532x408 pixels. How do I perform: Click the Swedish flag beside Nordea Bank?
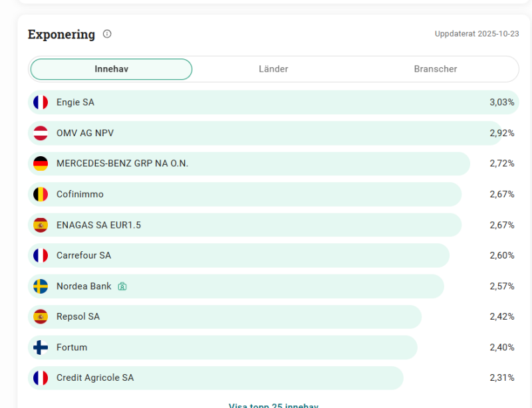[x=41, y=286]
